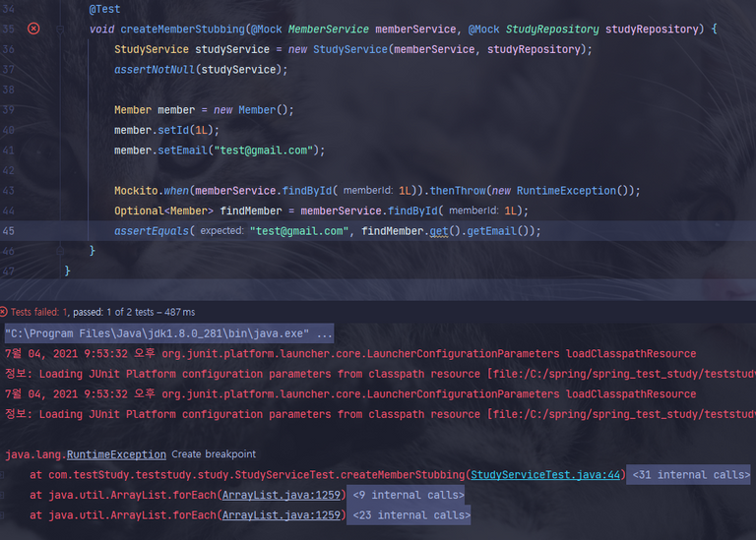The height and width of the screenshot is (540, 756).
Task: Click line number 45 in the gutter
Action: click(8, 231)
